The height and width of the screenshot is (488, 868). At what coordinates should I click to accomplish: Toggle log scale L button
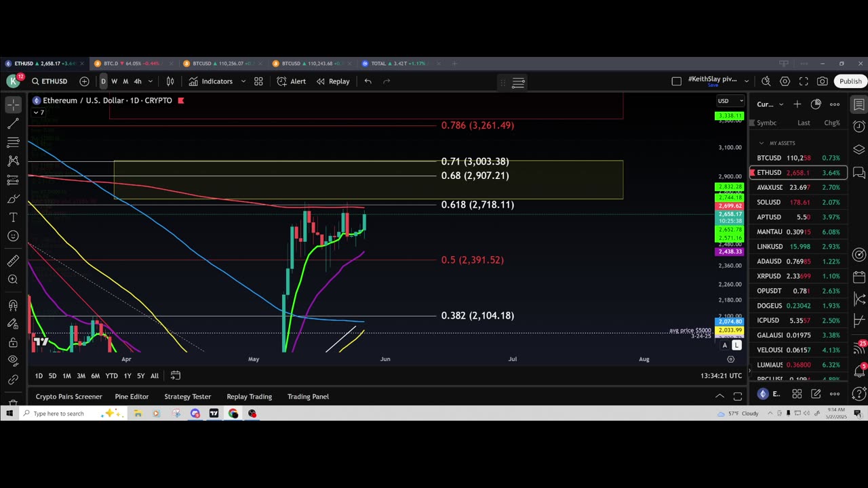736,346
